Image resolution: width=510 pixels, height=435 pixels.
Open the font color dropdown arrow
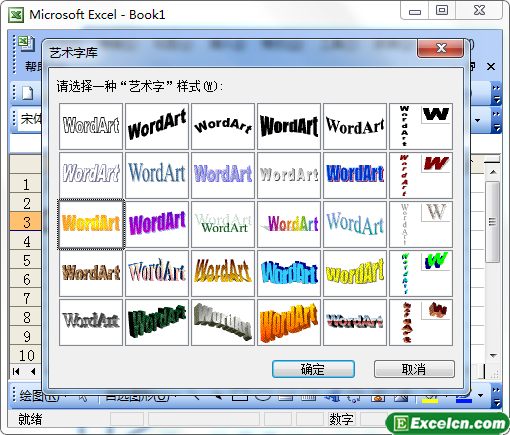480,396
